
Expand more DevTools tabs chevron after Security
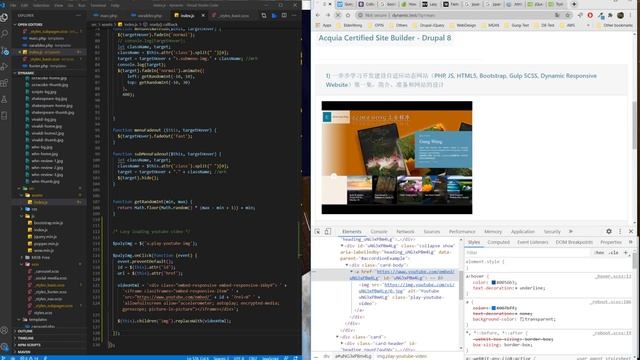tap(571, 231)
